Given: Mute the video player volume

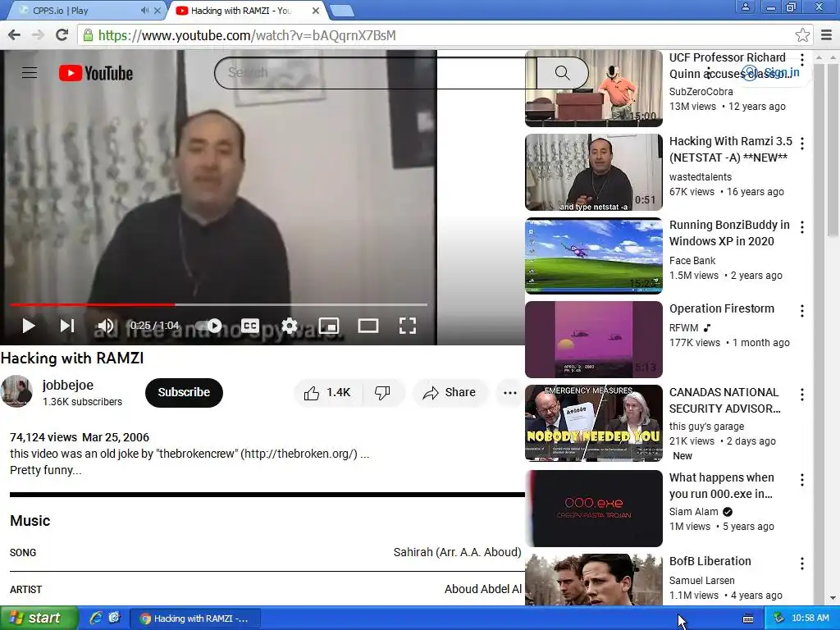Looking at the screenshot, I should (106, 326).
